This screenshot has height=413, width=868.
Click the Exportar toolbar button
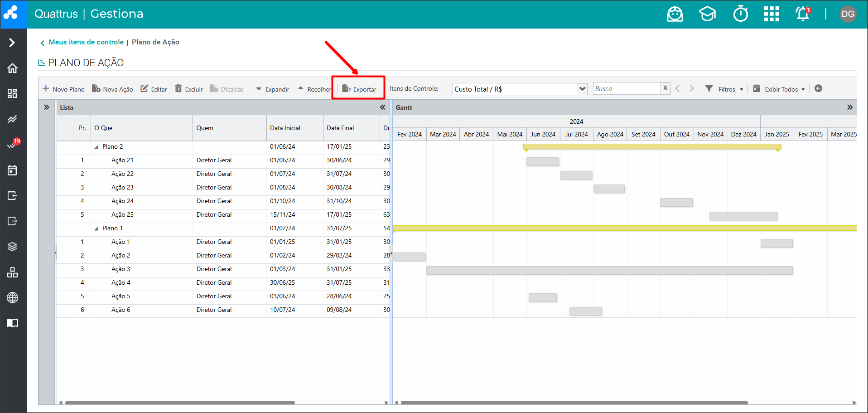coord(359,89)
